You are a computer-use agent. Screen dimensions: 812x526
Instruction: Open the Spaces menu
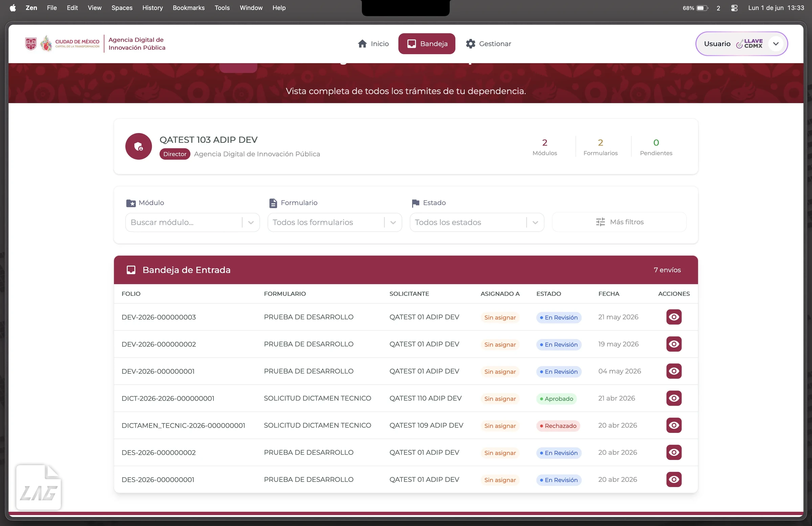pyautogui.click(x=122, y=7)
